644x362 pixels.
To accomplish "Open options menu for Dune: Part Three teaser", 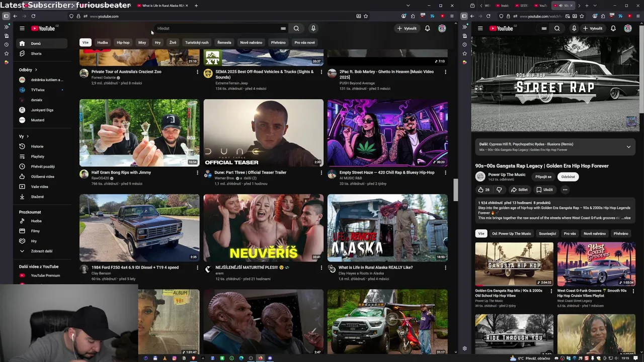I will pyautogui.click(x=321, y=172).
